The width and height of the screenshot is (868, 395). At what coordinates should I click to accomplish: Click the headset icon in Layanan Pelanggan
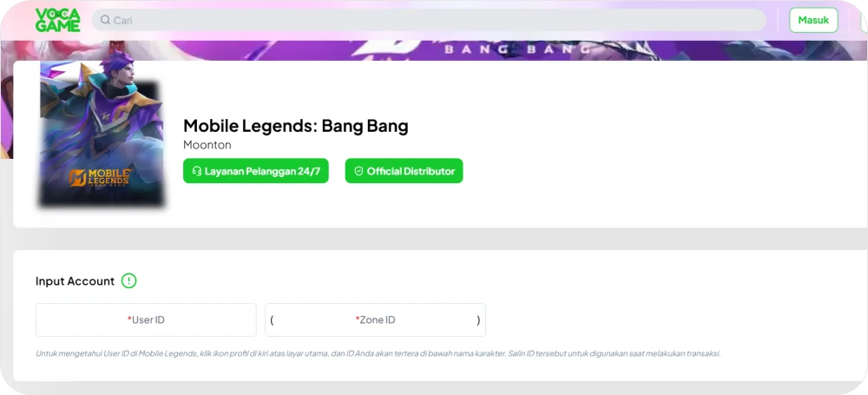click(196, 171)
